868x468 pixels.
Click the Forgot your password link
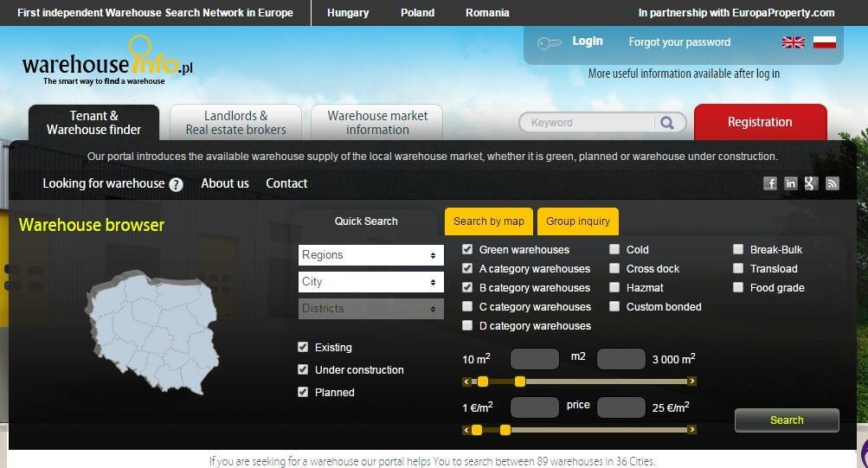[x=679, y=42]
